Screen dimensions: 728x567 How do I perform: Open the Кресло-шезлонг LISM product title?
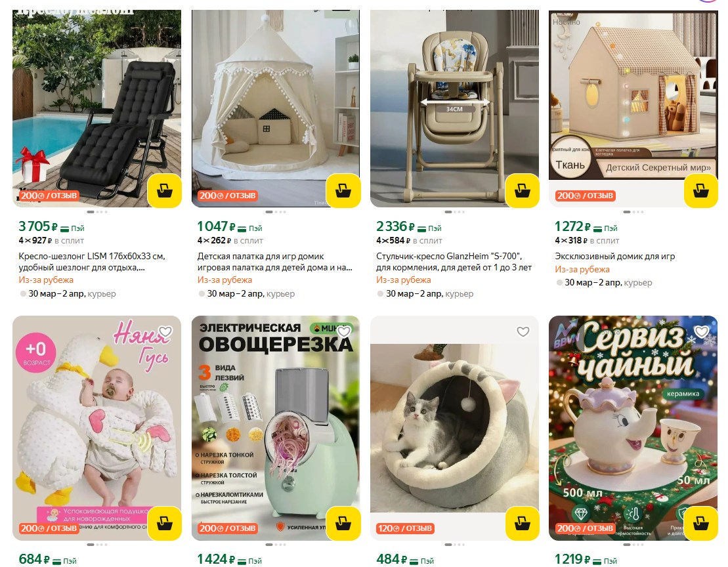pyautogui.click(x=92, y=262)
